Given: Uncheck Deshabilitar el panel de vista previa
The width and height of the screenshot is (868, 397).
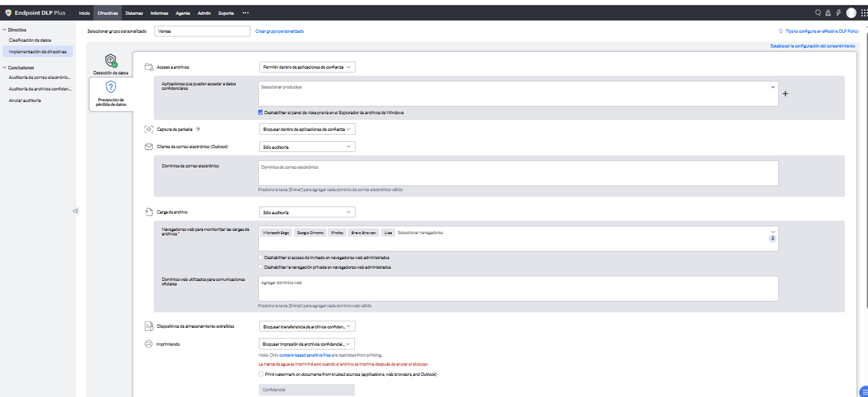Looking at the screenshot, I should click(x=261, y=112).
